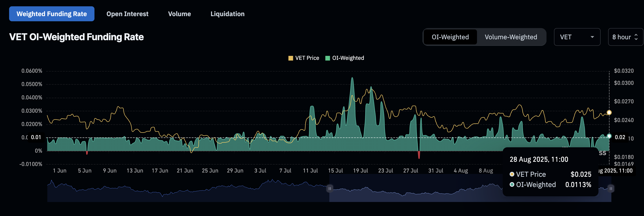This screenshot has width=644, height=216.
Task: Click the green OI-Weighted endpoint marker
Action: point(609,136)
